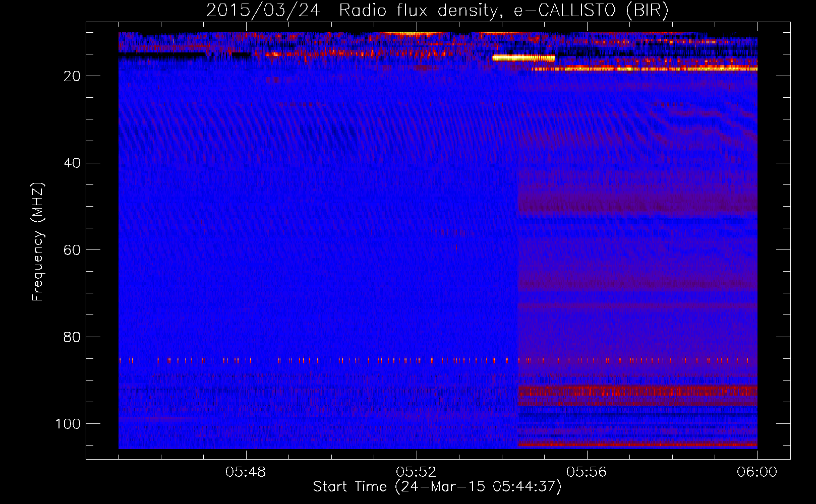The width and height of the screenshot is (816, 504).
Task: Click the 40 MHz frequency tick label
Action: pyautogui.click(x=72, y=163)
